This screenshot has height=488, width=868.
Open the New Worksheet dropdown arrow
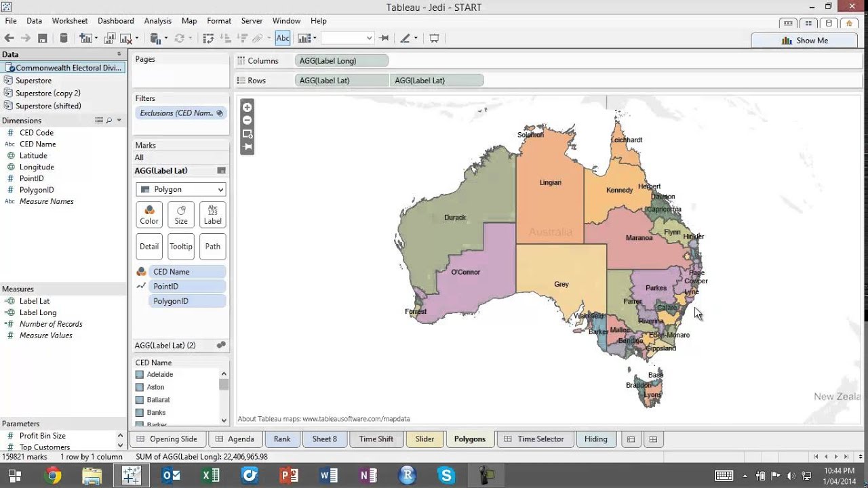point(96,39)
